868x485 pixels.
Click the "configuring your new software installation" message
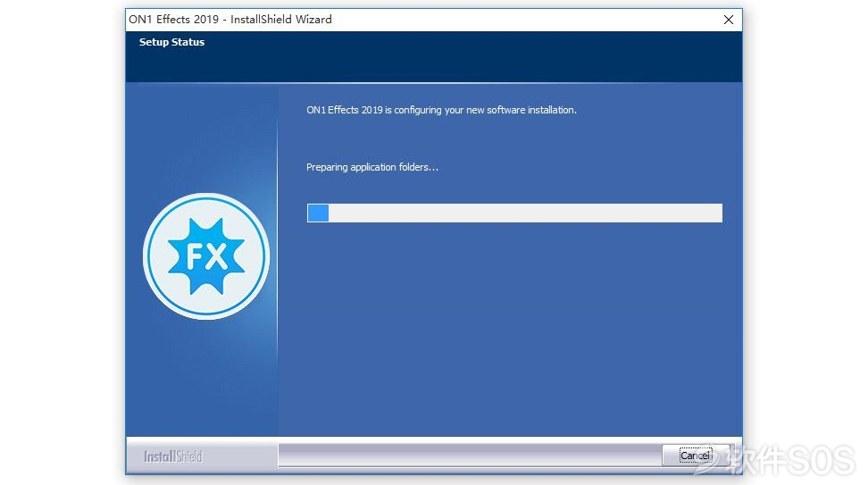coord(441,110)
